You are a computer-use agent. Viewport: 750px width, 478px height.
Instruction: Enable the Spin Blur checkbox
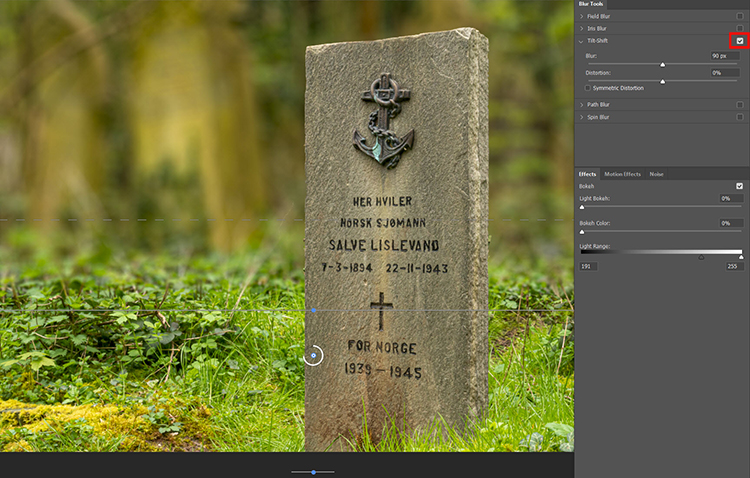739,117
